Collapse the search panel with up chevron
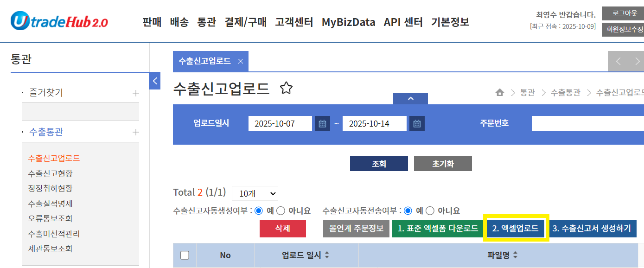 (410, 99)
